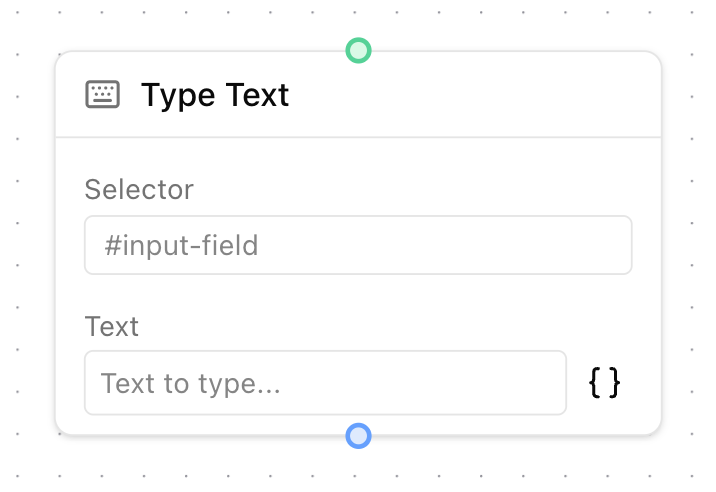Click the Selector field label
This screenshot has height=492, width=716.
point(139,189)
